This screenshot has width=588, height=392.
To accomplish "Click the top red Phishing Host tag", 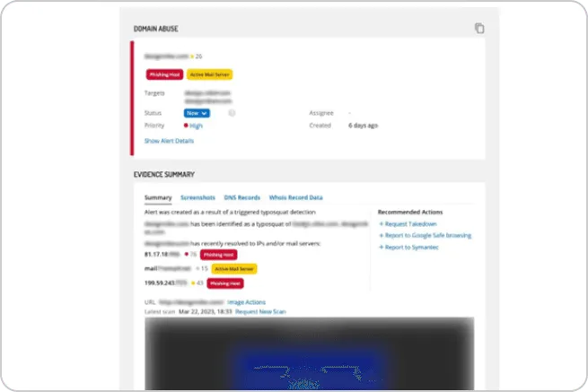I will pos(164,74).
